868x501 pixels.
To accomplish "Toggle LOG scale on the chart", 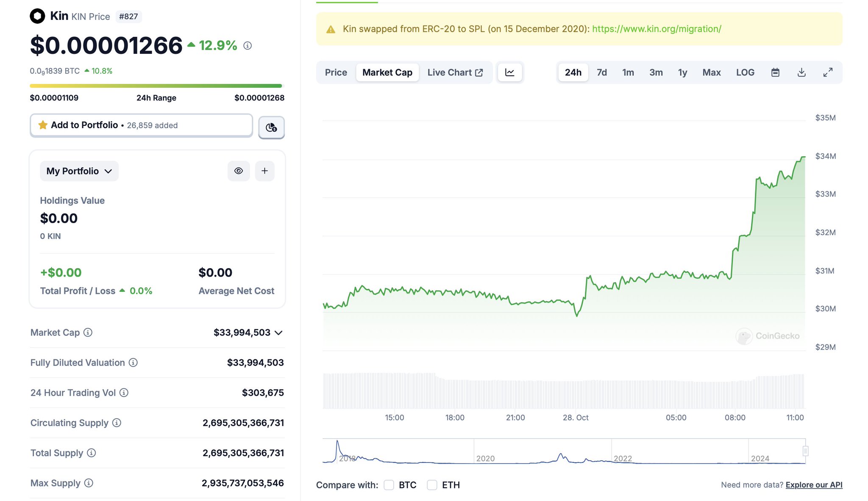I will [745, 73].
